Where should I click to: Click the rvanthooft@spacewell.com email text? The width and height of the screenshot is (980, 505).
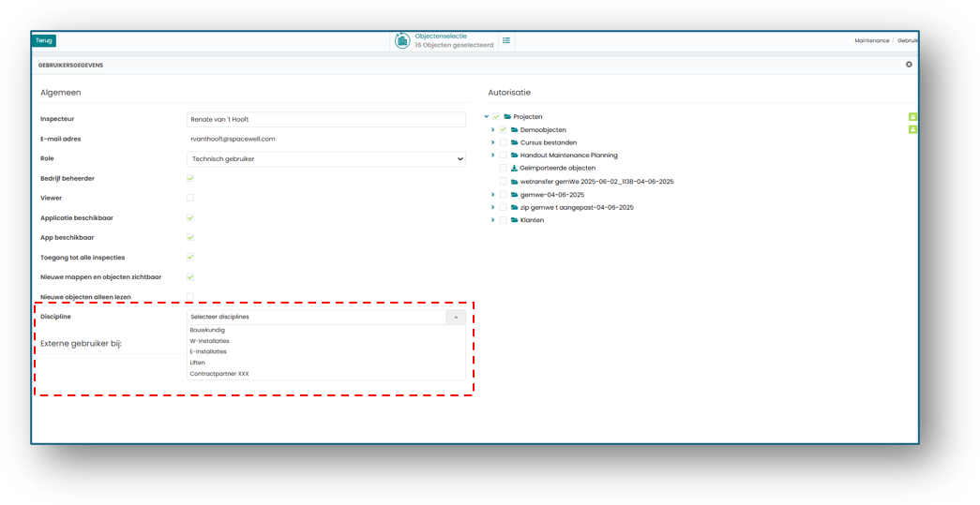[x=234, y=140]
